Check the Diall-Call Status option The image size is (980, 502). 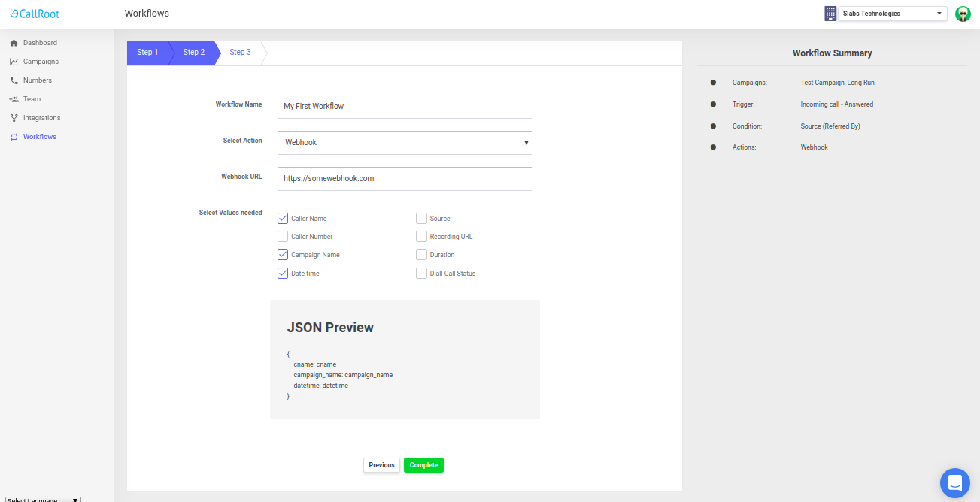pyautogui.click(x=421, y=273)
